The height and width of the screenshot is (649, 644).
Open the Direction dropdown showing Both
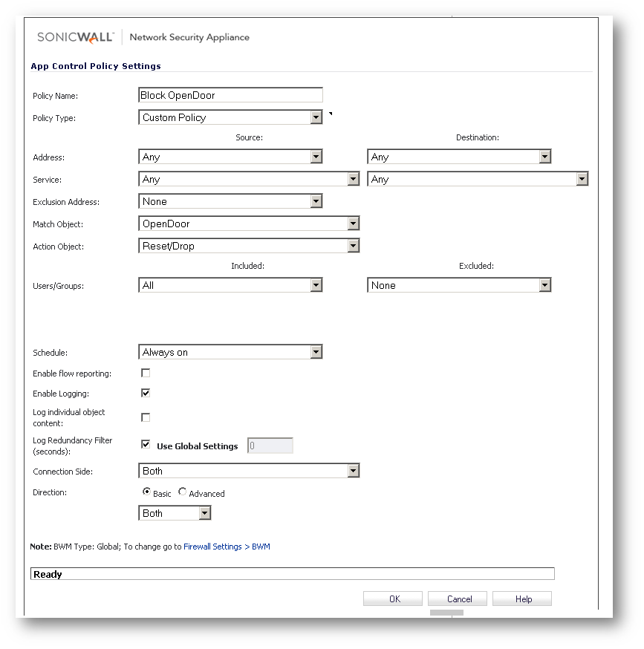click(175, 513)
